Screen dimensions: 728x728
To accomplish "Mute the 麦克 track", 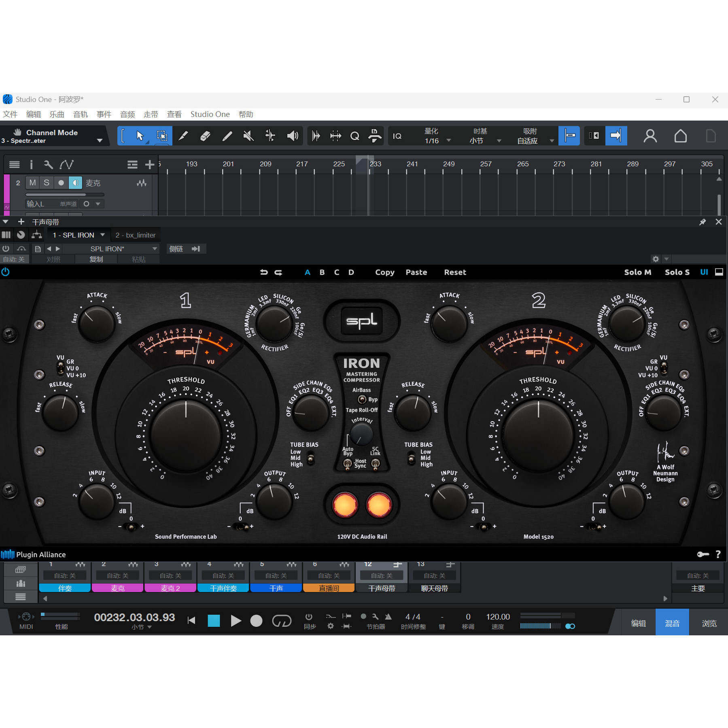I will click(33, 183).
